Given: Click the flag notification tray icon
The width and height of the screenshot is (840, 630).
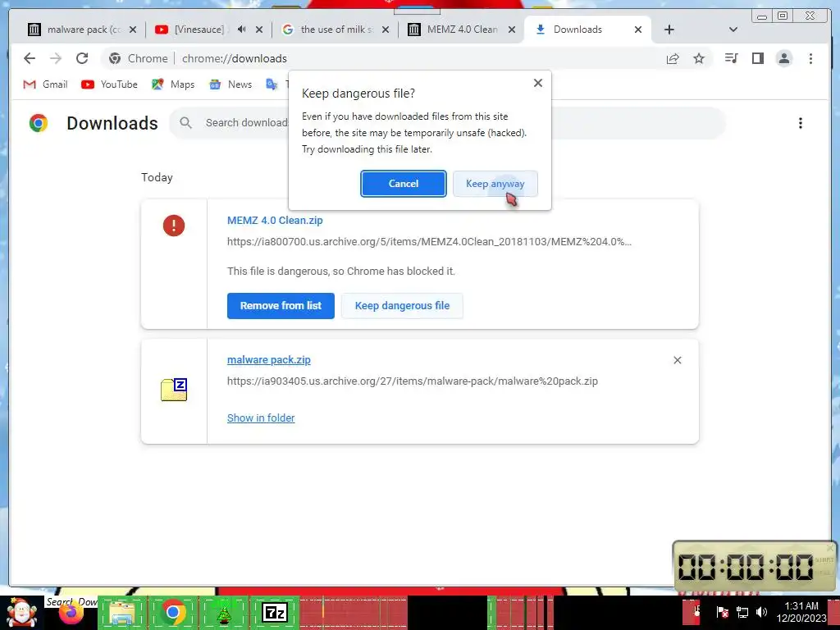Looking at the screenshot, I should [722, 612].
